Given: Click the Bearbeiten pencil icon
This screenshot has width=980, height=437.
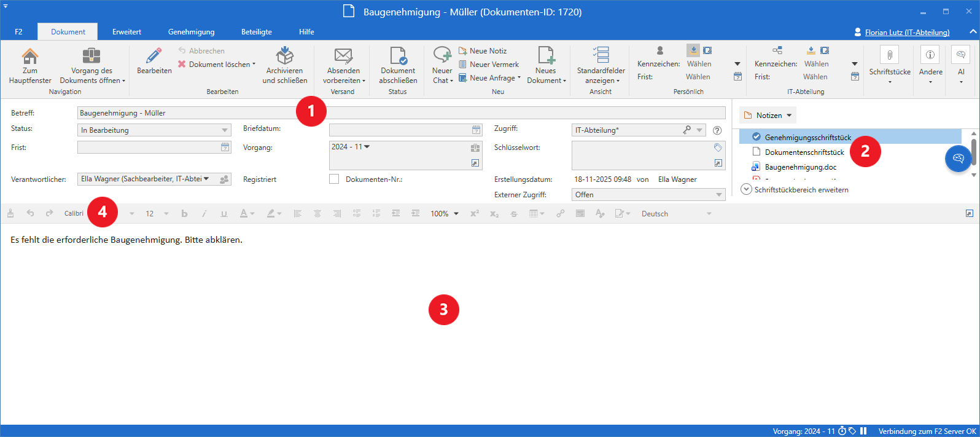Looking at the screenshot, I should point(154,57).
